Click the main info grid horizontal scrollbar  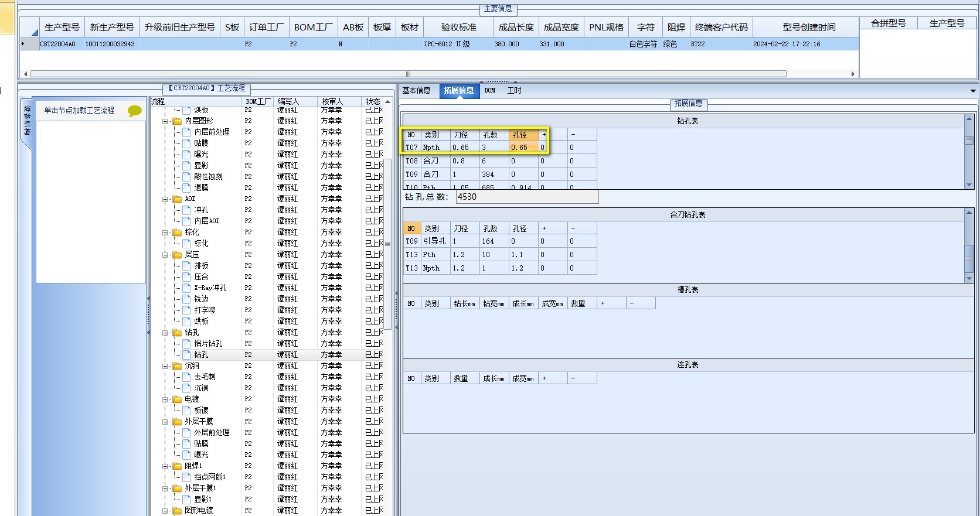pyautogui.click(x=408, y=74)
